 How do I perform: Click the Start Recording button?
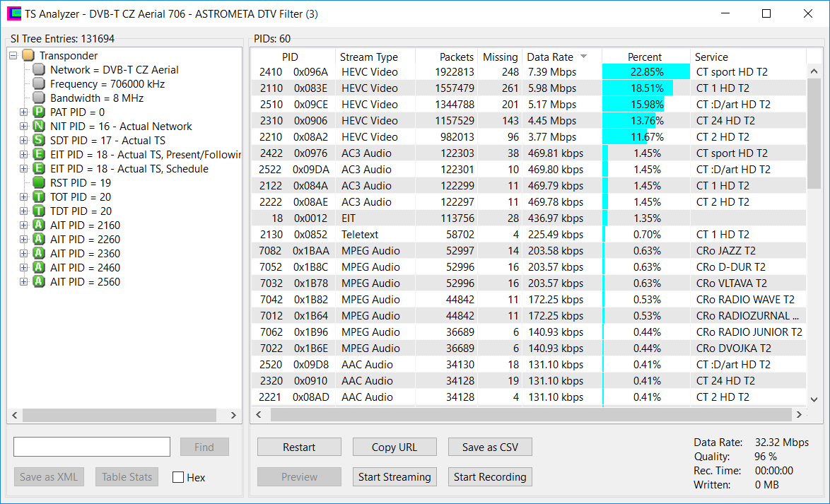(490, 477)
